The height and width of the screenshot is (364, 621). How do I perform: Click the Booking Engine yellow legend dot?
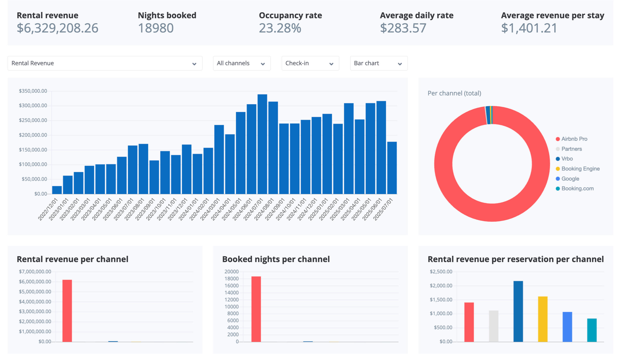pyautogui.click(x=558, y=169)
